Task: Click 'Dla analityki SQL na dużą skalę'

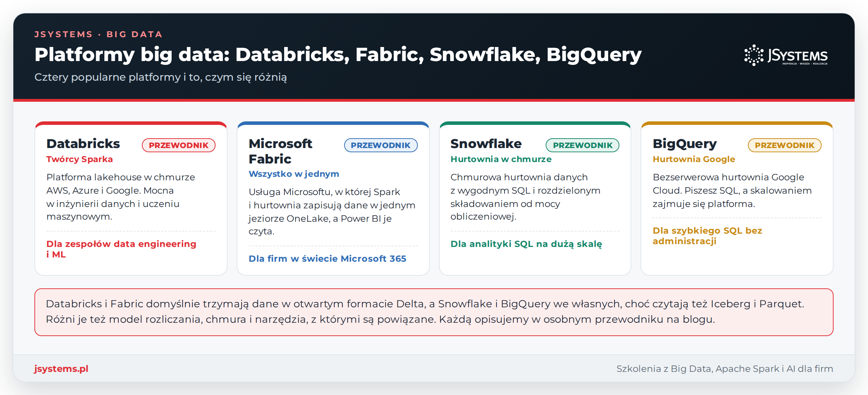Action: (526, 244)
